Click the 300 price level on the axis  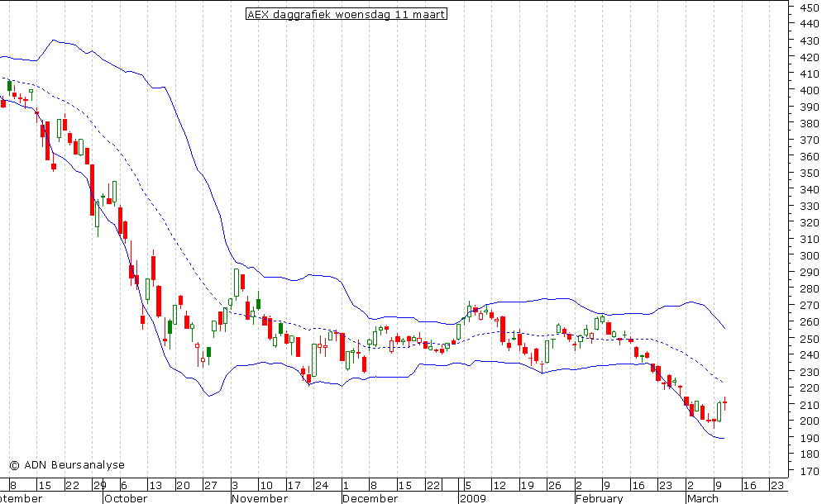click(x=810, y=255)
